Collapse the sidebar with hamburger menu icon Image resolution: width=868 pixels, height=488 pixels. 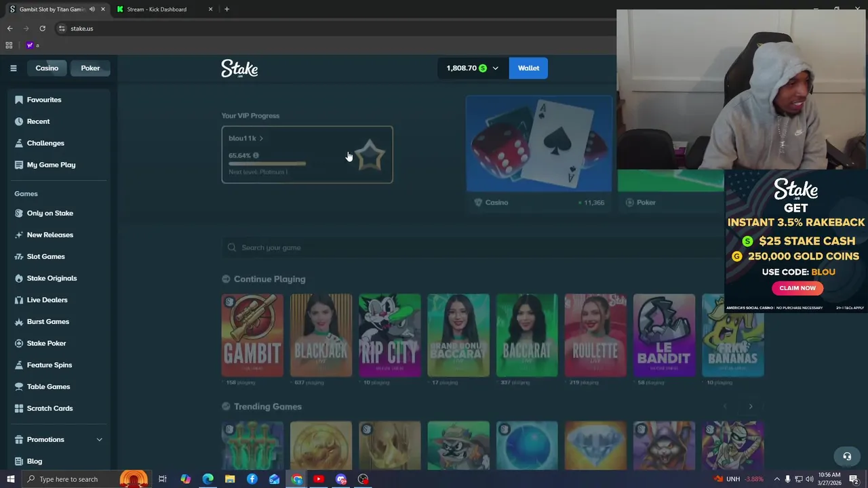pos(13,68)
